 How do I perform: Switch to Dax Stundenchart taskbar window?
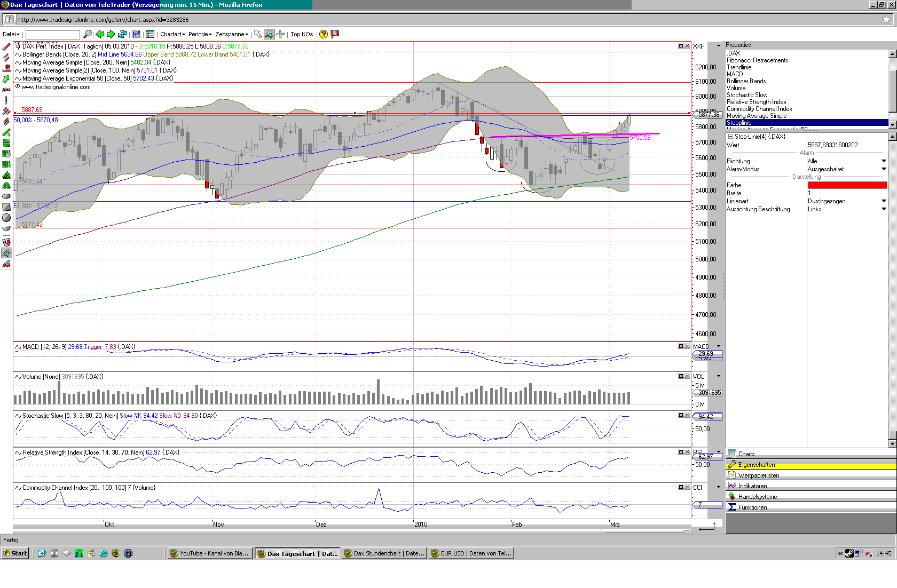[384, 553]
